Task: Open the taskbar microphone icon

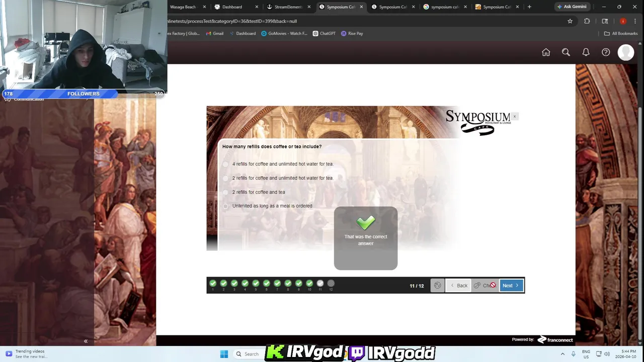Action: (573, 354)
